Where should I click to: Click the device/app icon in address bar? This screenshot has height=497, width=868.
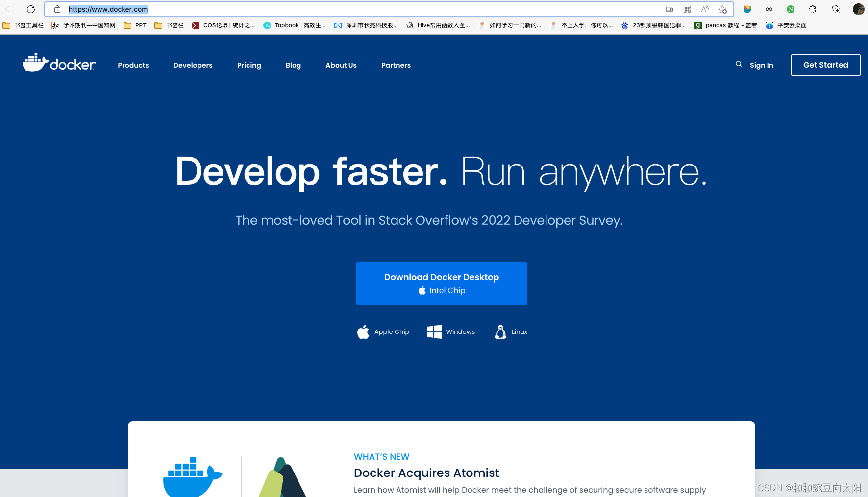coord(670,9)
